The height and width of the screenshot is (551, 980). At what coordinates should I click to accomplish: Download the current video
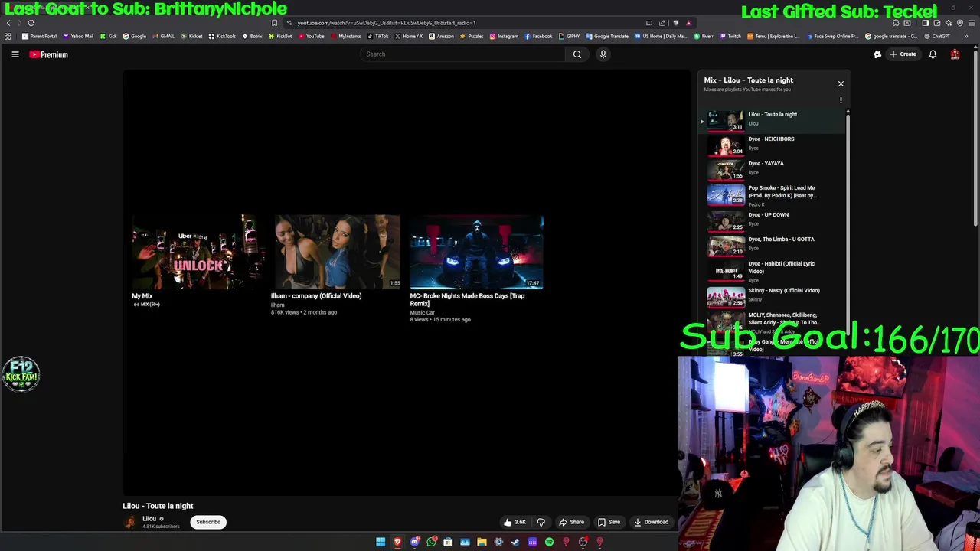[x=651, y=522]
